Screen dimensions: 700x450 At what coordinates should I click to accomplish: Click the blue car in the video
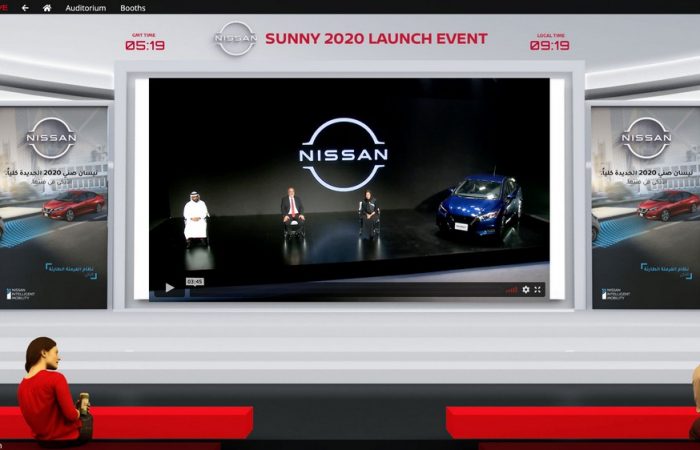point(480,203)
